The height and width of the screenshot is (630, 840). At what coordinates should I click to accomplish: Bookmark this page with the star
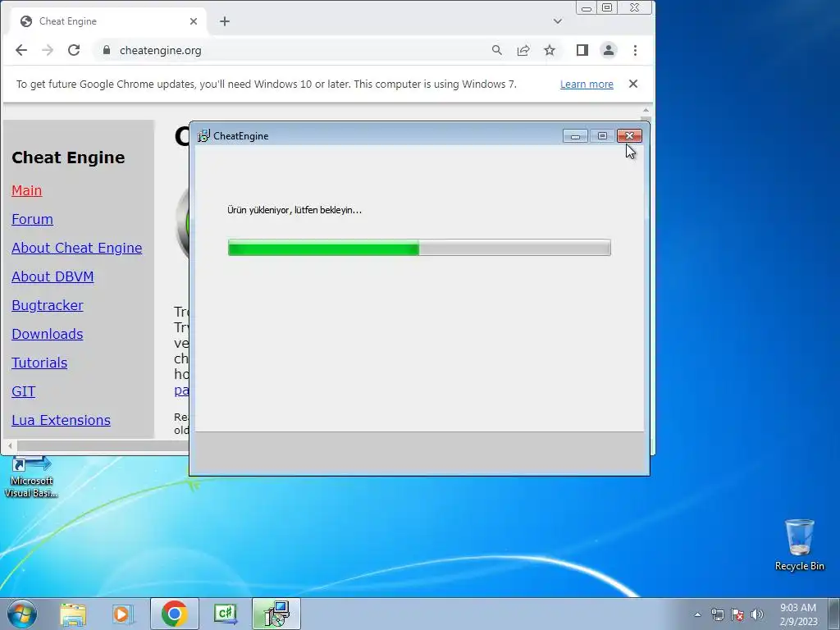[x=550, y=50]
